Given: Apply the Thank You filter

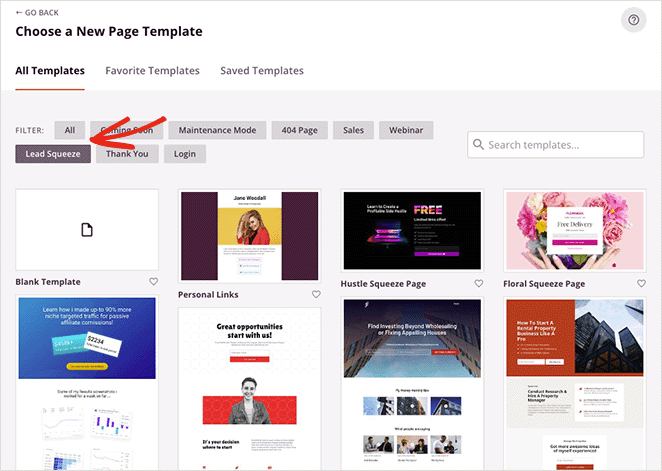Looking at the screenshot, I should pyautogui.click(x=128, y=154).
